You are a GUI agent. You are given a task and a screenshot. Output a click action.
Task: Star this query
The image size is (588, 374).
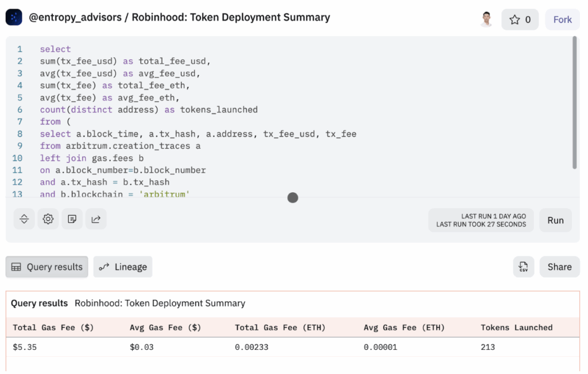(520, 20)
